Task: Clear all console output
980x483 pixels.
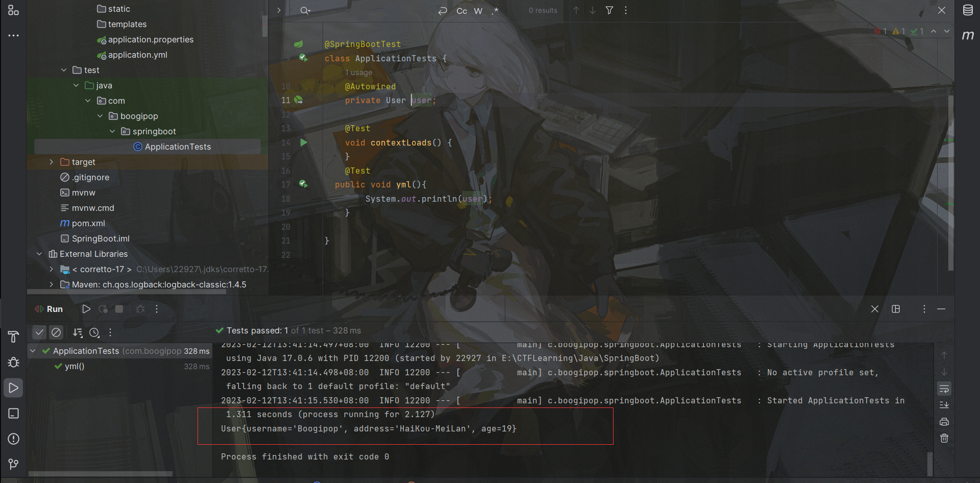Action: [x=944, y=438]
